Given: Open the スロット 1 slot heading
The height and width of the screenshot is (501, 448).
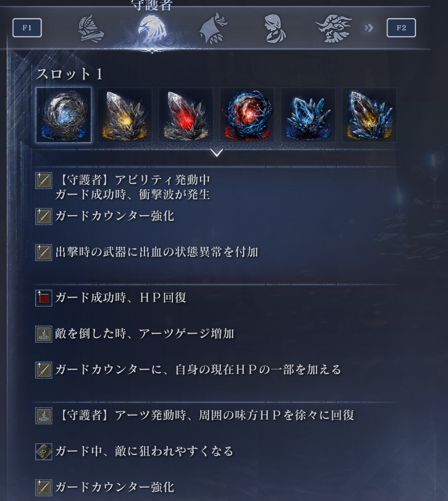Looking at the screenshot, I should pyautogui.click(x=69, y=74).
